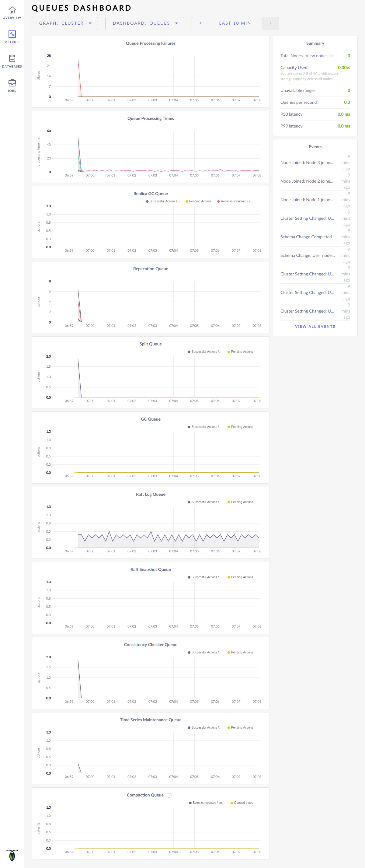Go to next time range arrow
The image size is (365, 868).
coord(270,23)
